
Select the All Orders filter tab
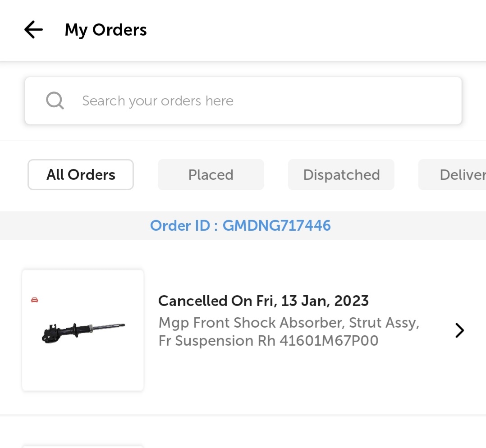[x=81, y=175]
